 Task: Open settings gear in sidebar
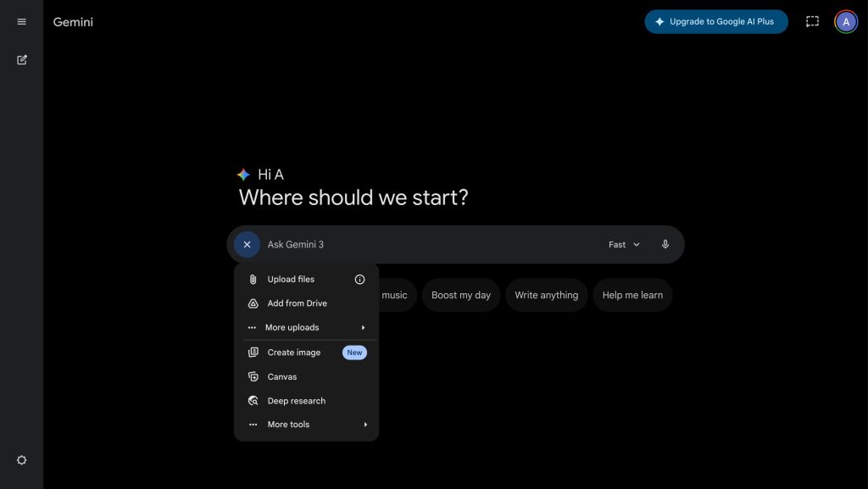point(22,460)
